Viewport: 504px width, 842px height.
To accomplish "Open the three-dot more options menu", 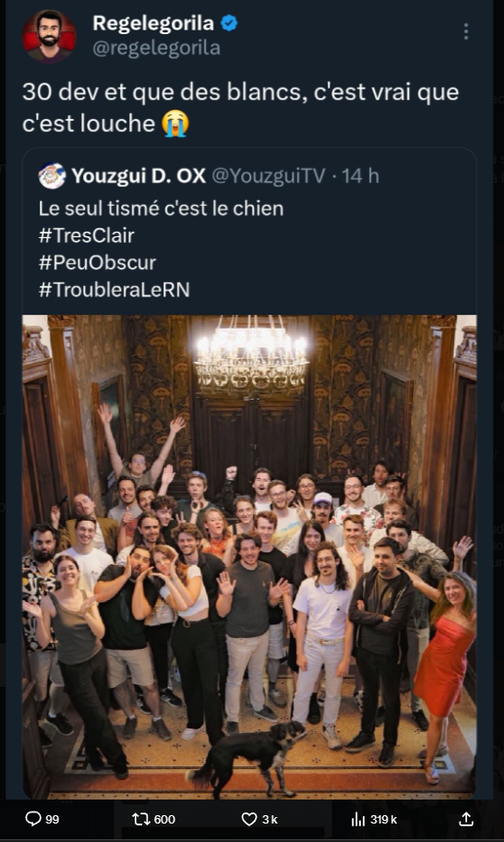I will click(466, 31).
